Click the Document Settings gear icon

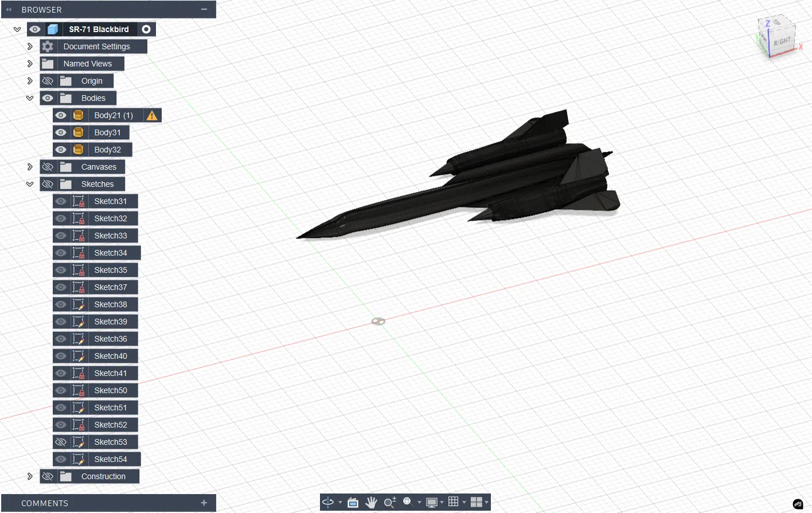point(48,46)
